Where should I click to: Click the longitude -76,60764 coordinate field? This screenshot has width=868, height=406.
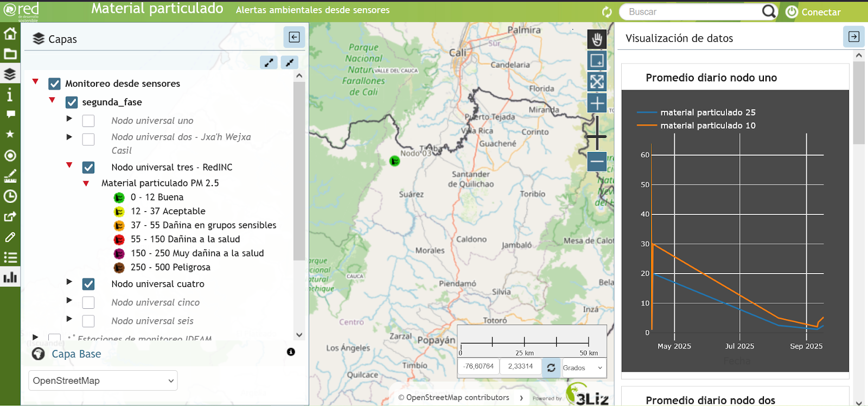pos(478,366)
